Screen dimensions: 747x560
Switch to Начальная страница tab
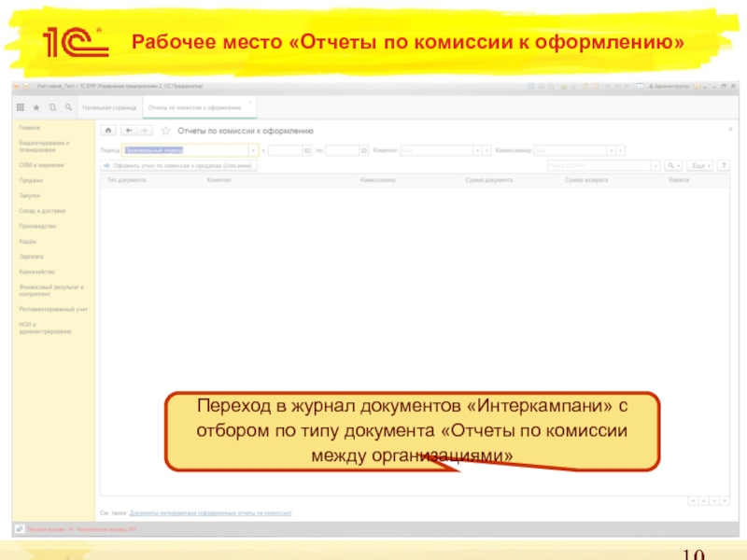click(x=109, y=108)
